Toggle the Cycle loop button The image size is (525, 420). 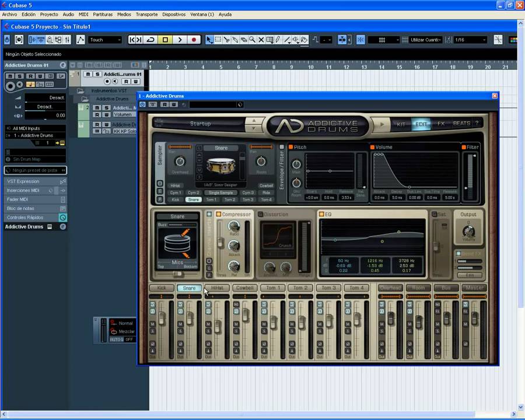point(150,40)
